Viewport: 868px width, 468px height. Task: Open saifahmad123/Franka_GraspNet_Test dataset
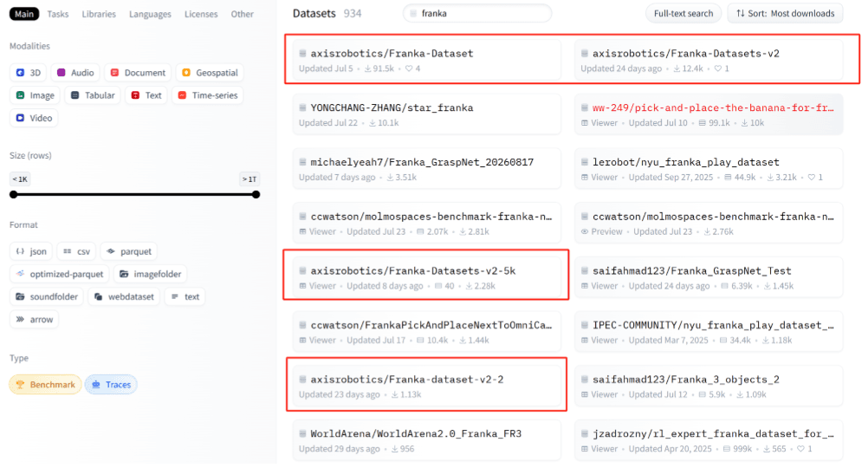(709, 277)
